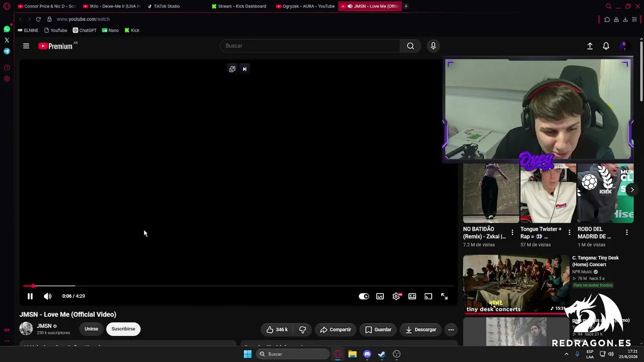Open the Kick bookmark

coord(132,30)
